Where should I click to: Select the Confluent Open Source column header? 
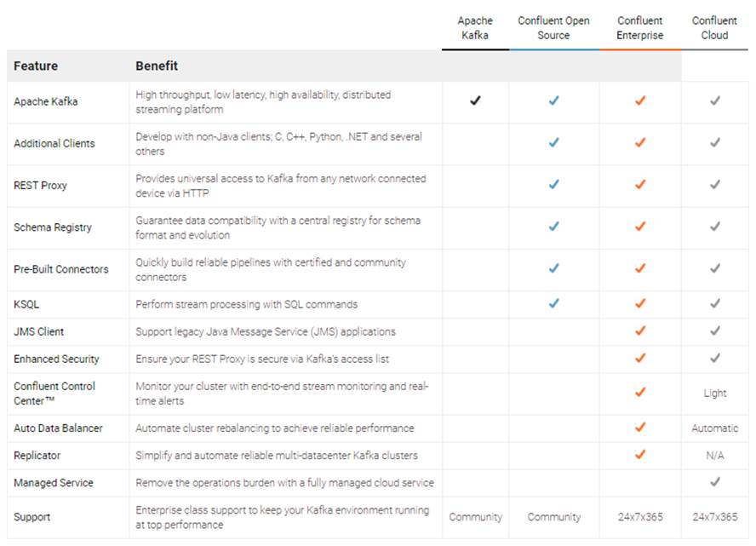(553, 28)
